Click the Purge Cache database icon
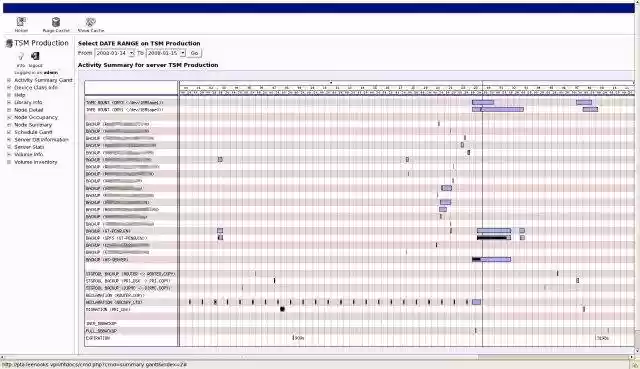The height and width of the screenshot is (369, 640). (56, 22)
